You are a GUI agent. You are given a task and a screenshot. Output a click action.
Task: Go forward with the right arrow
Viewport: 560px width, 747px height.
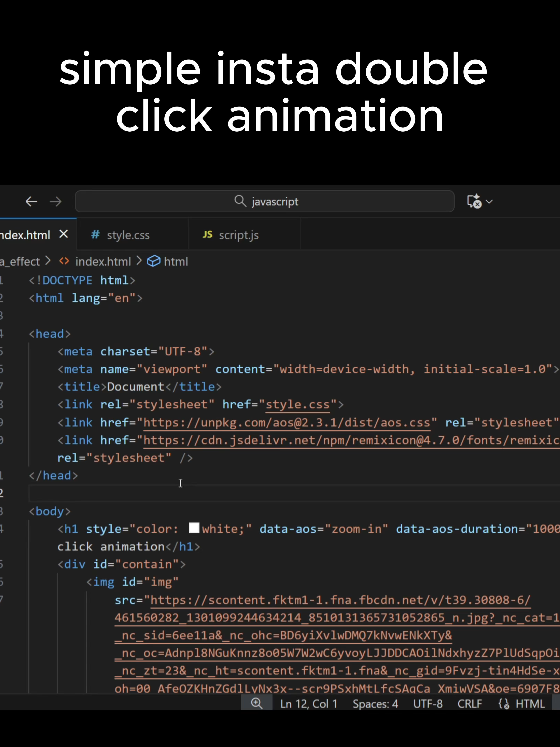(56, 202)
